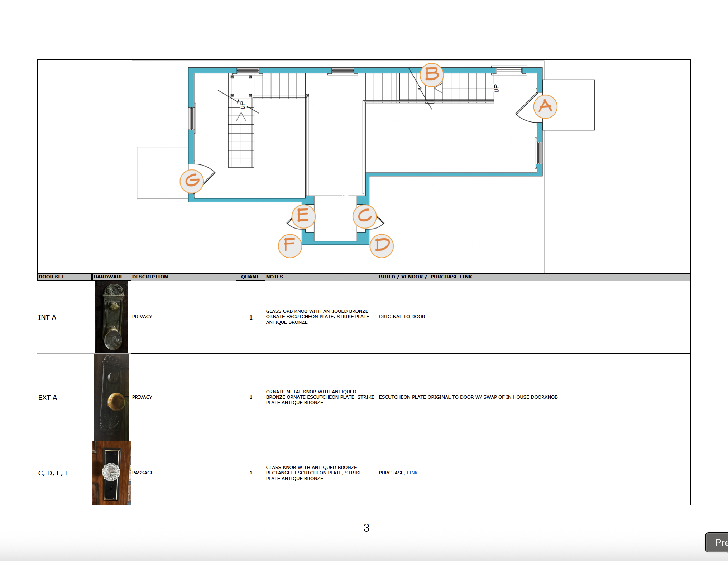Select the door marker A on the floor plan

click(x=545, y=106)
